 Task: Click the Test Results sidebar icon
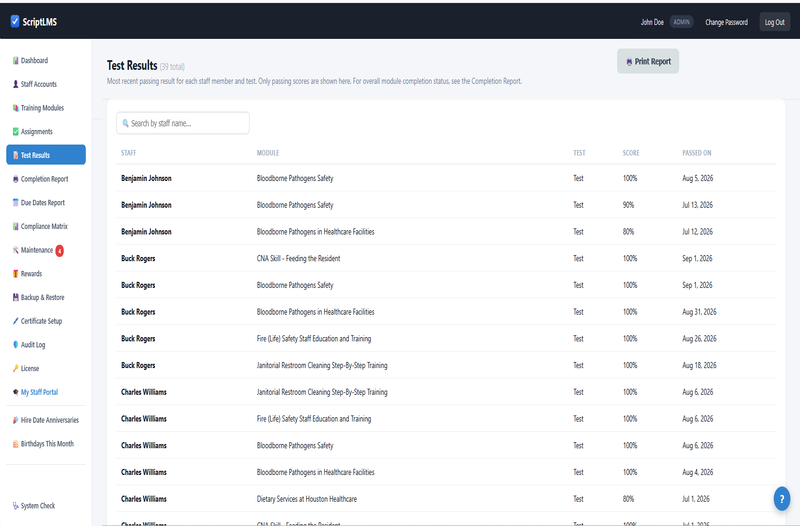(15, 155)
